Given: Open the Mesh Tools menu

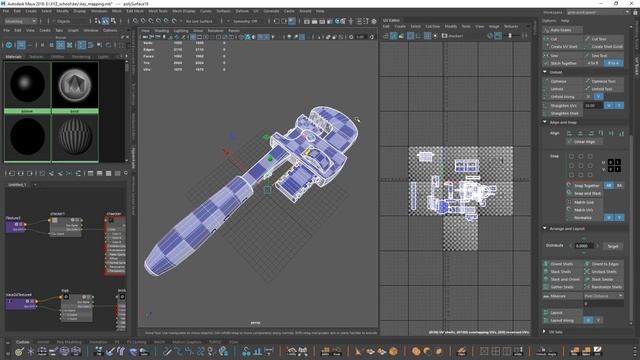Looking at the screenshot, I should point(158,11).
